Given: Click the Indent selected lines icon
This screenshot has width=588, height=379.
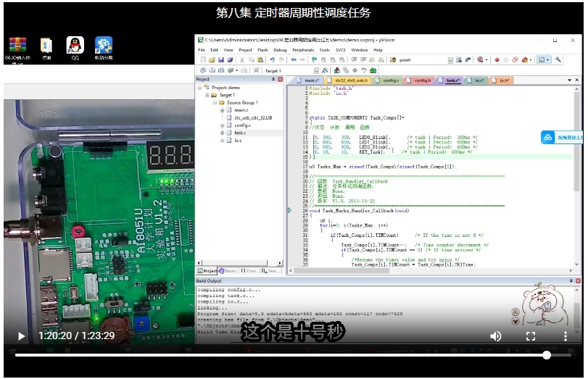Looking at the screenshot, I should 354,59.
